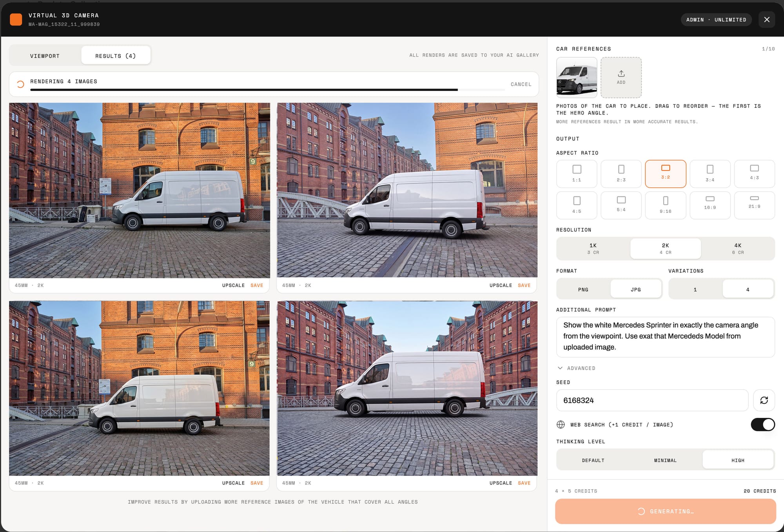Set format to PNG
This screenshot has height=532, width=784.
point(583,289)
